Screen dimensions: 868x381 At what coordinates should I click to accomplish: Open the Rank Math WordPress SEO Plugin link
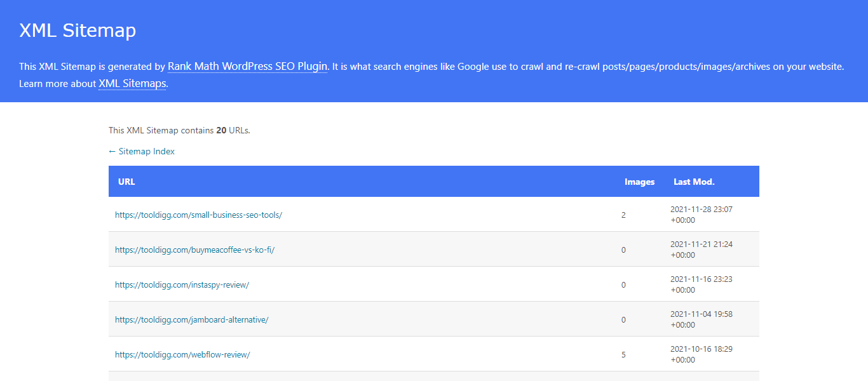click(x=248, y=66)
